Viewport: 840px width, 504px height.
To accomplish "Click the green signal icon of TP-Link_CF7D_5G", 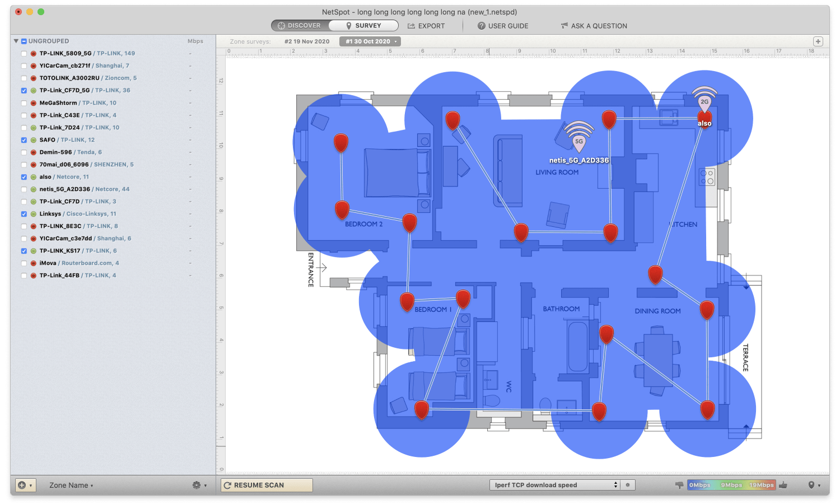I will coord(34,91).
